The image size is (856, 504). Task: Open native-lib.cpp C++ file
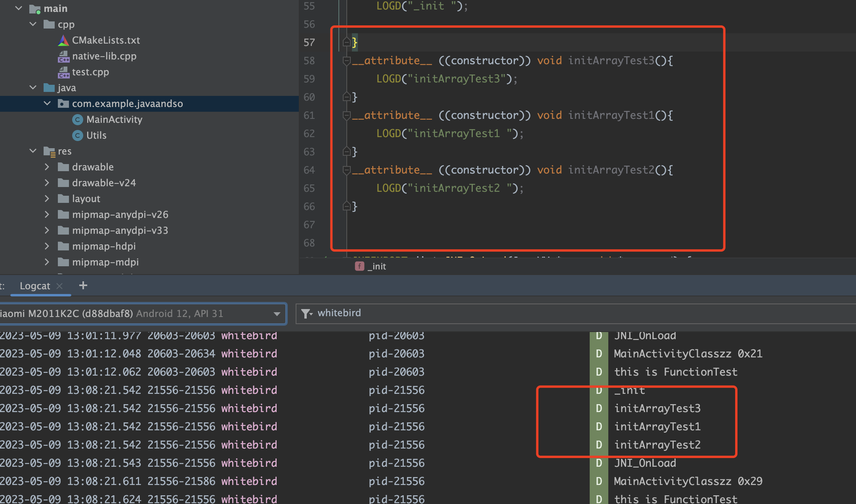point(104,56)
